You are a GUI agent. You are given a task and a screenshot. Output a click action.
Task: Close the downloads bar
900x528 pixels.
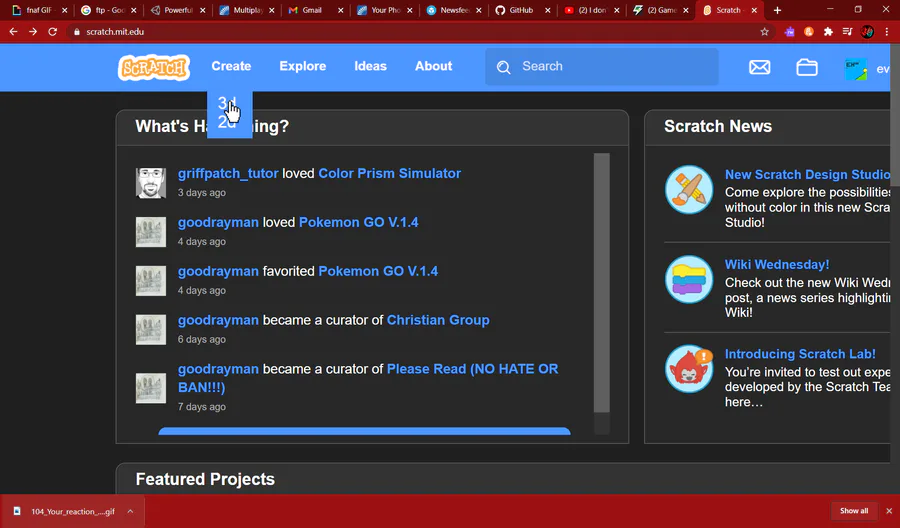[889, 511]
